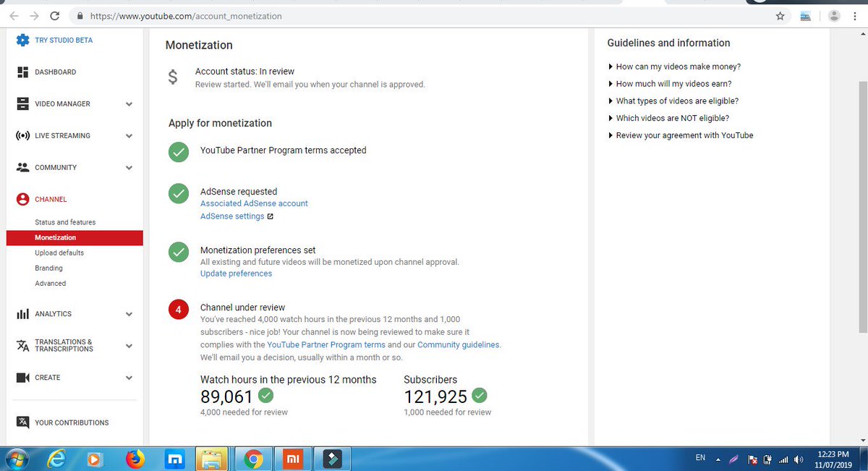The width and height of the screenshot is (868, 471).
Task: Open Upload defaults under Channel
Action: pyautogui.click(x=59, y=253)
